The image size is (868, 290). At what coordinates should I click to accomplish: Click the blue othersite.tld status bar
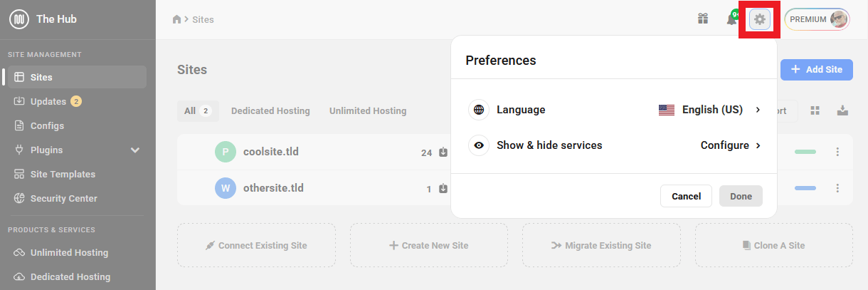[x=805, y=188]
